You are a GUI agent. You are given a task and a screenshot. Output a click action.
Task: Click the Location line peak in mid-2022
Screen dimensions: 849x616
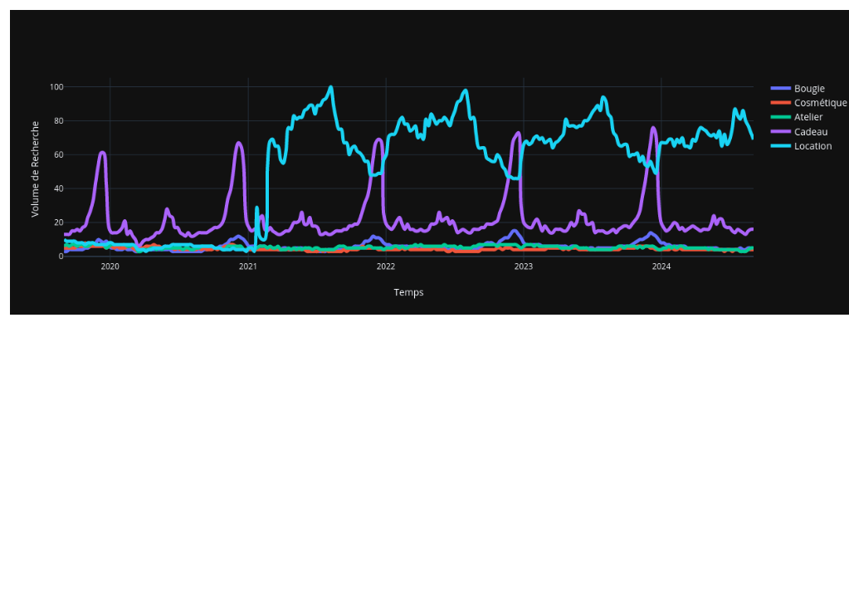pos(466,90)
